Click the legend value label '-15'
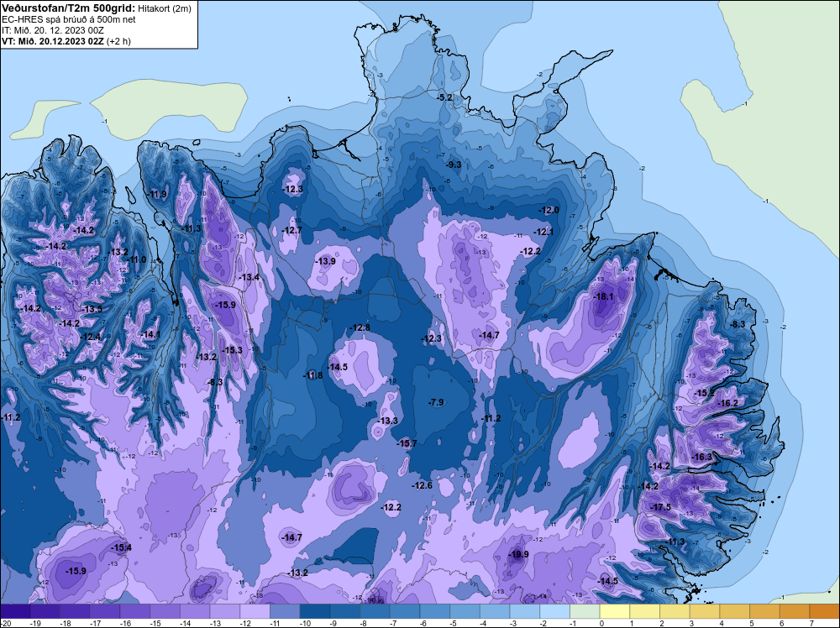Viewport: 840px width, 628px height. click(155, 623)
